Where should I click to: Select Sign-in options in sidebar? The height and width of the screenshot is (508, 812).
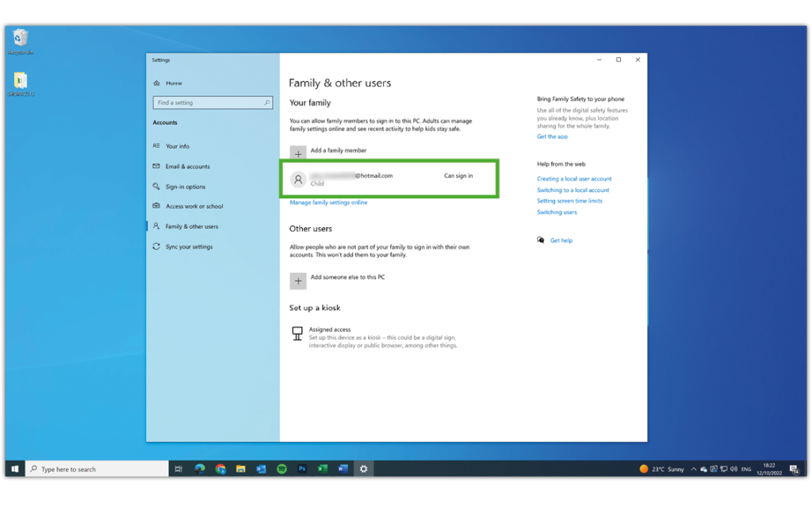pyautogui.click(x=185, y=187)
